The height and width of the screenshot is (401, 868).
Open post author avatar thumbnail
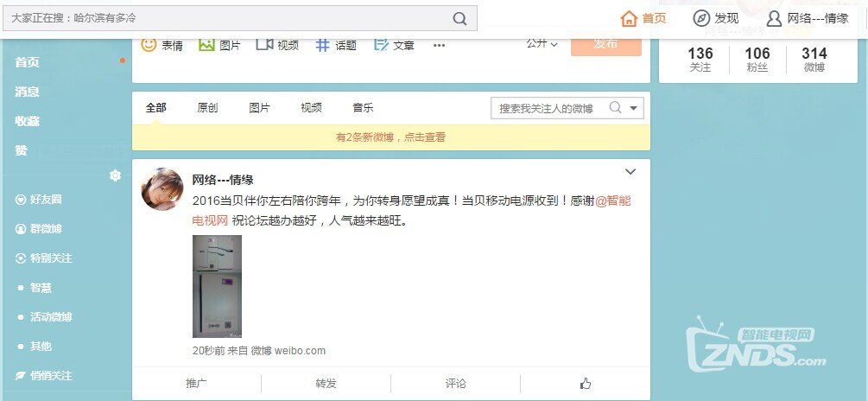click(162, 189)
